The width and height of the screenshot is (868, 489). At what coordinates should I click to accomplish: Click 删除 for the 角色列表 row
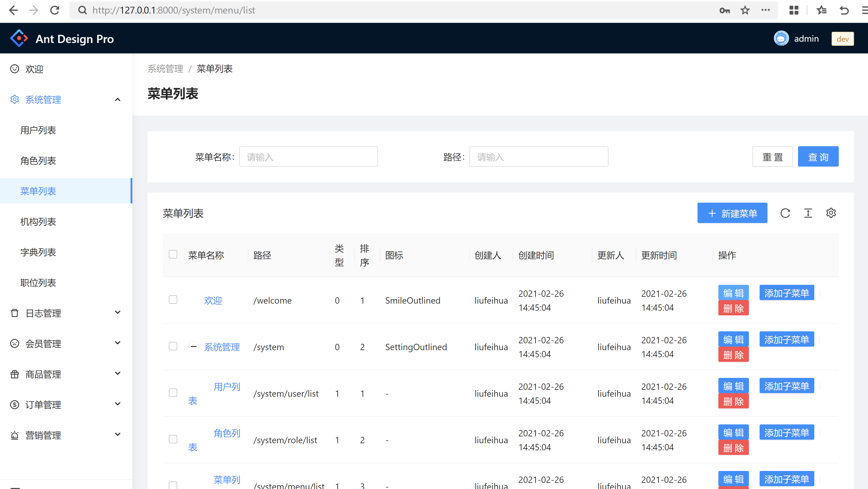pyautogui.click(x=733, y=448)
